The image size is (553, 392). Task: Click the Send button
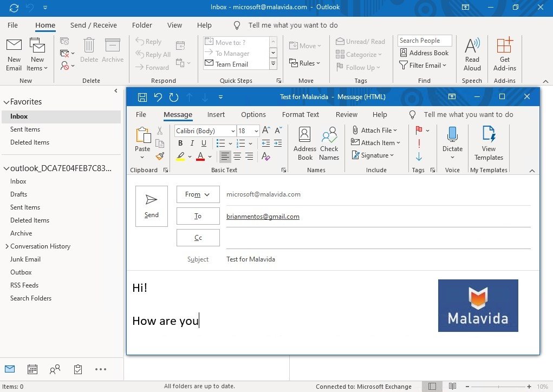(151, 206)
